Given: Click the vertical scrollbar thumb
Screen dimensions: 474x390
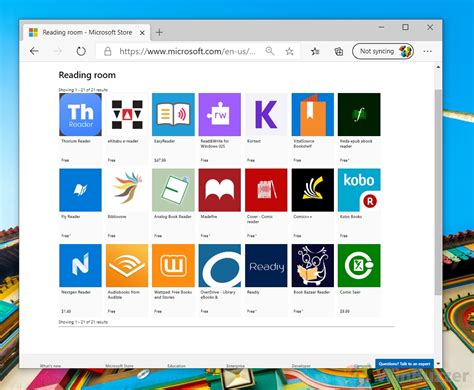Looking at the screenshot, I should (x=438, y=192).
